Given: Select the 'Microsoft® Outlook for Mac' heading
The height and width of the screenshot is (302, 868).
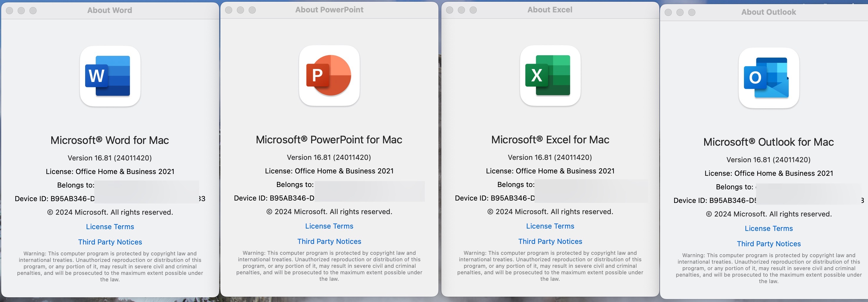Looking at the screenshot, I should click(769, 142).
